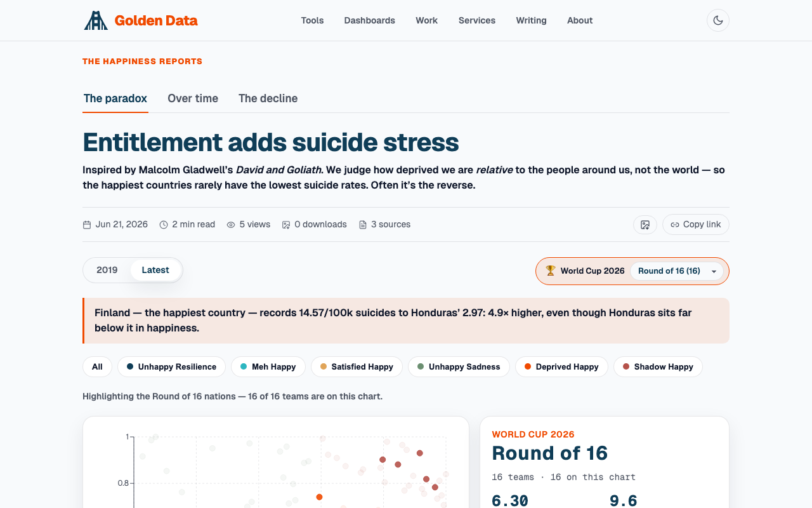Open The decline tab
The width and height of the screenshot is (812, 508).
[268, 98]
